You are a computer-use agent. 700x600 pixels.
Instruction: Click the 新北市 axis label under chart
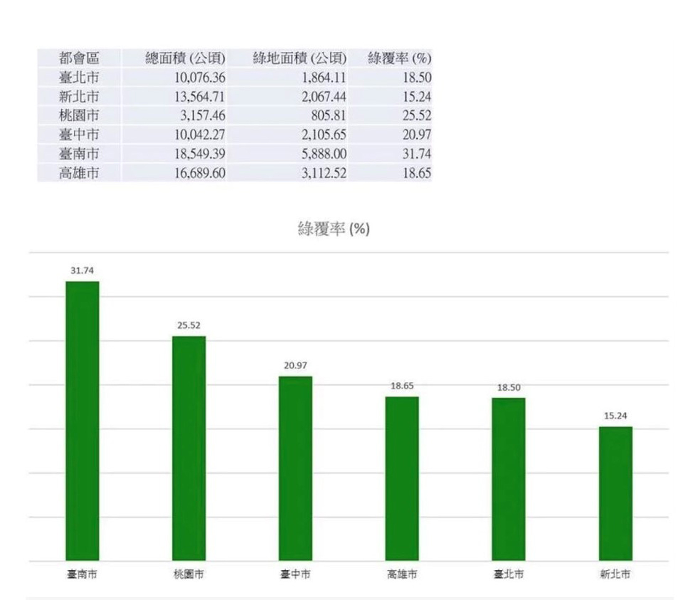coord(615,574)
